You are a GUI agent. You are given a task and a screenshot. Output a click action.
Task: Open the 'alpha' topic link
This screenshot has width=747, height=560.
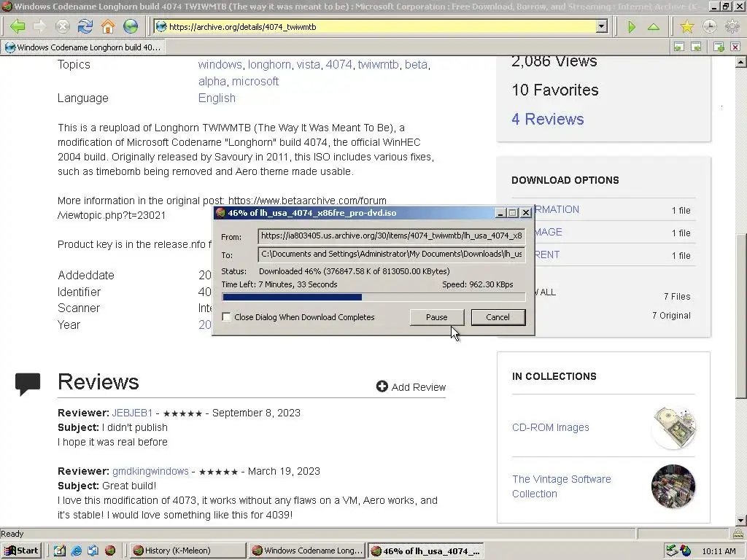pyautogui.click(x=212, y=81)
